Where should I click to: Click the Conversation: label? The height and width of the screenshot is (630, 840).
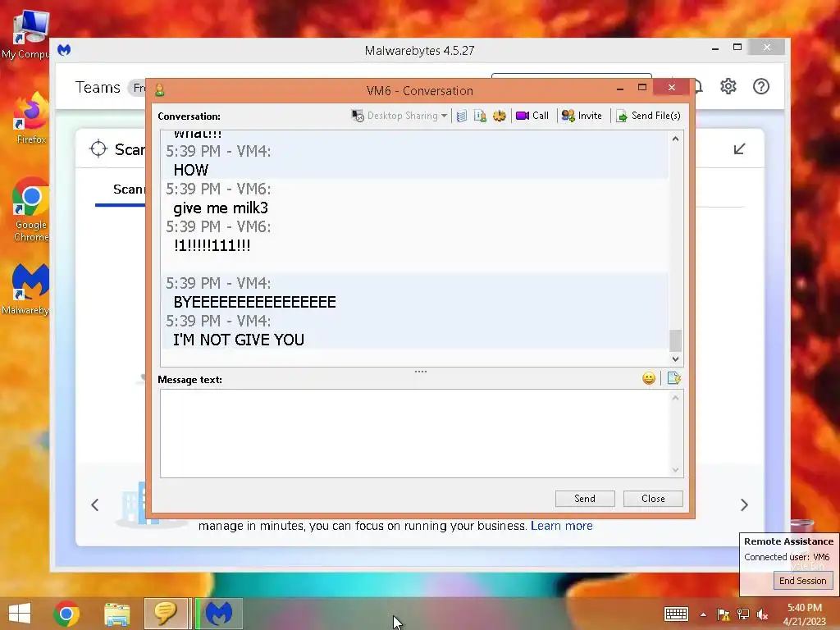(x=189, y=116)
